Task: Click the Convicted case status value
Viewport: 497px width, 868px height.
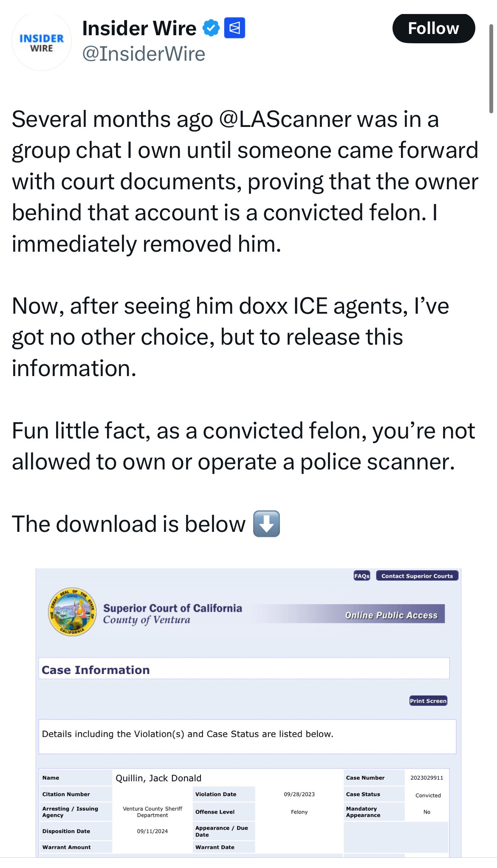Action: 428,795
